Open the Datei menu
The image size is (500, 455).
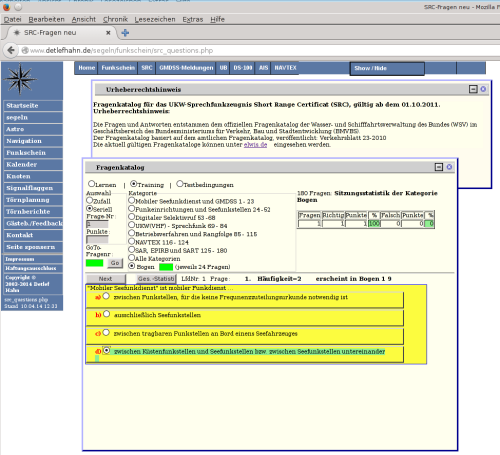pos(13,19)
